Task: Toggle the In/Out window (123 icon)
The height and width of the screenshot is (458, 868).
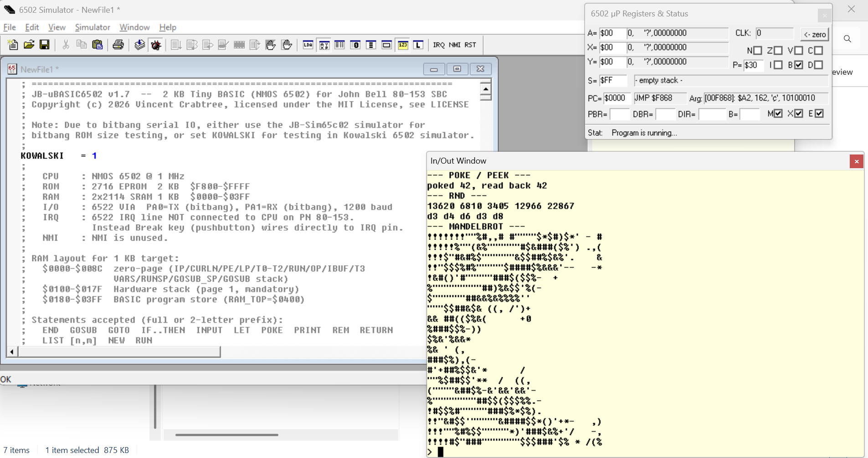Action: coord(403,45)
